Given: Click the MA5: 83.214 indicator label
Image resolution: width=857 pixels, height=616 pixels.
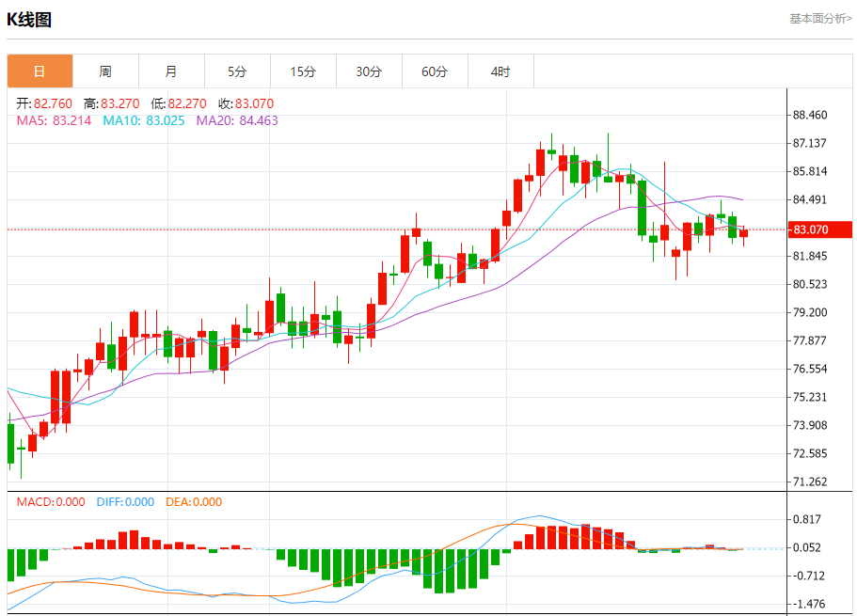Looking at the screenshot, I should pos(55,120).
